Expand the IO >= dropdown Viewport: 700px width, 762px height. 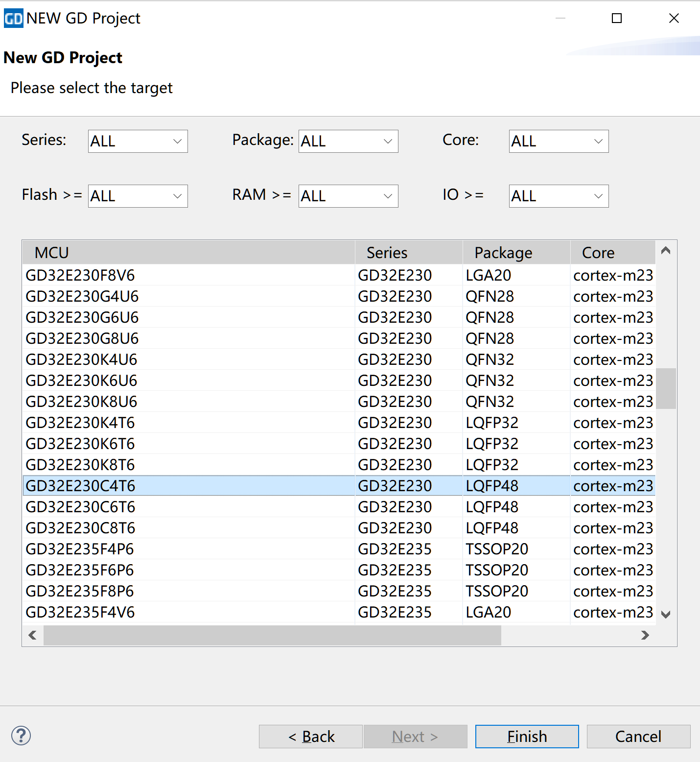(559, 196)
